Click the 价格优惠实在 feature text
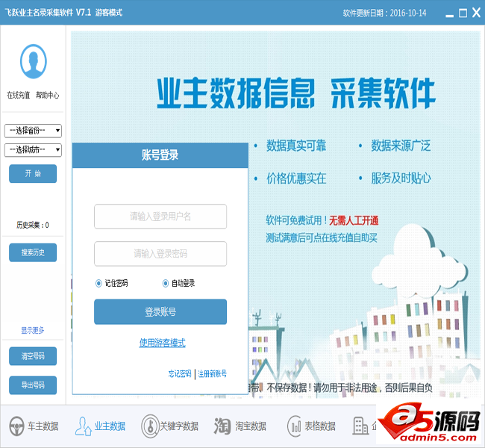This screenshot has width=485, height=448. pos(296,178)
